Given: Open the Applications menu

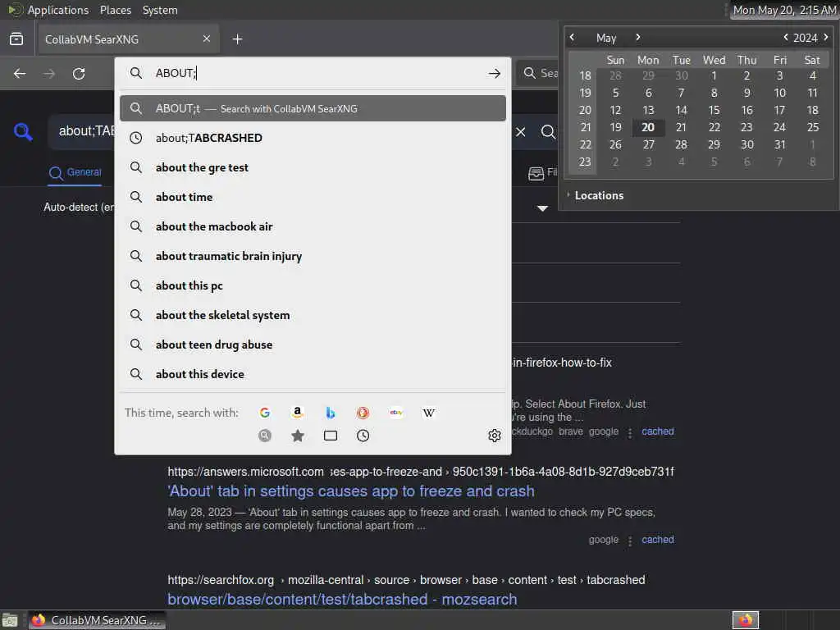Looking at the screenshot, I should pyautogui.click(x=58, y=10).
